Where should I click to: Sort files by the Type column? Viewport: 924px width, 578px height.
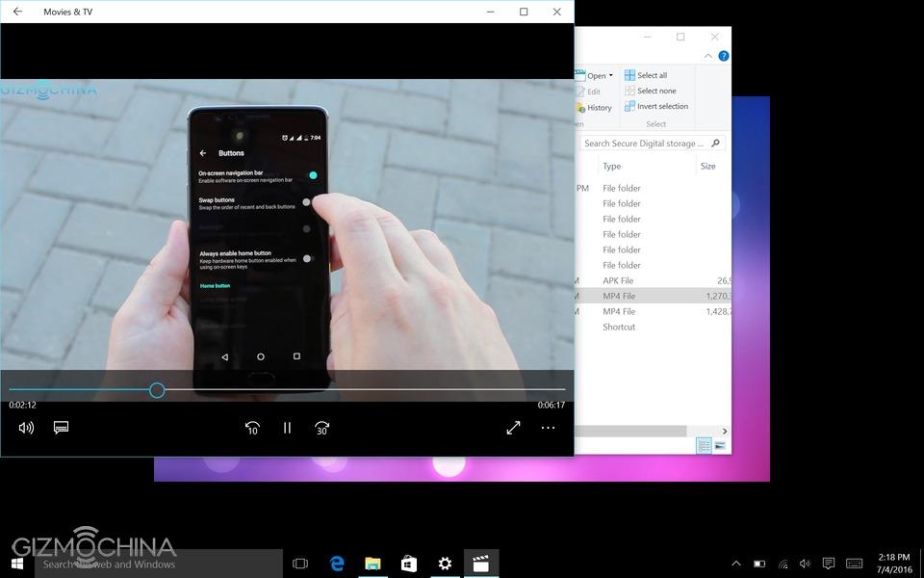coord(612,166)
